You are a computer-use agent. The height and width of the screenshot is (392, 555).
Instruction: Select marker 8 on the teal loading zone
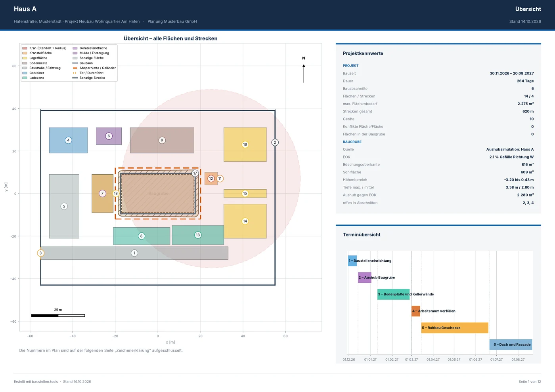pyautogui.click(x=141, y=236)
